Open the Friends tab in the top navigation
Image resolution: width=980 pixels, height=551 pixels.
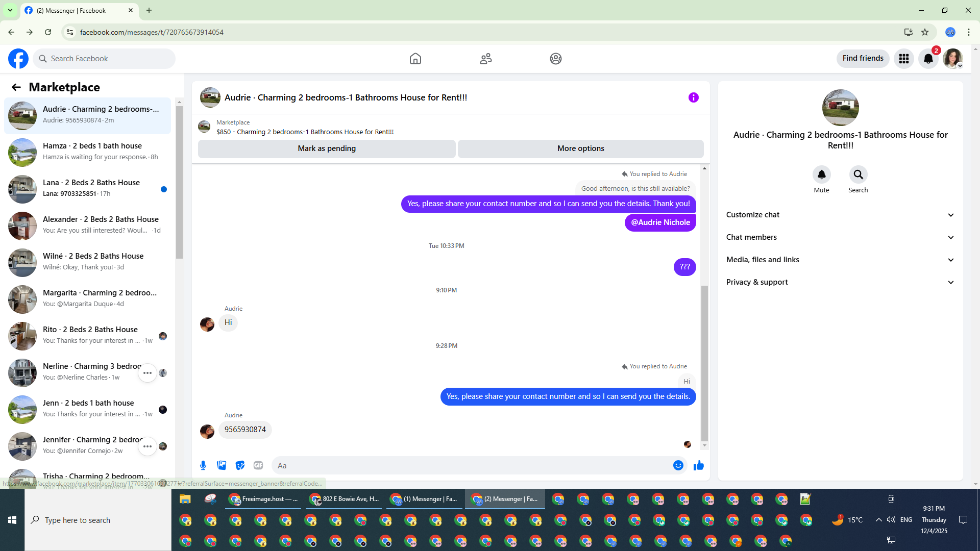click(x=485, y=59)
